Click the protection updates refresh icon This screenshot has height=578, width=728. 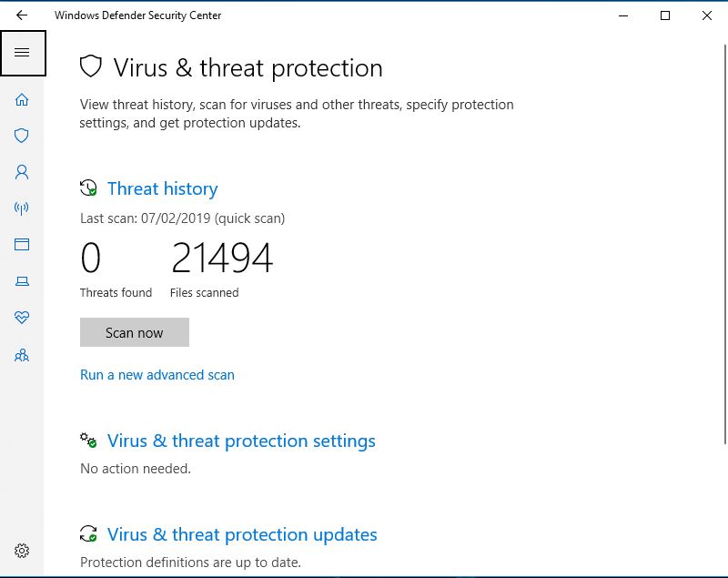pos(88,534)
